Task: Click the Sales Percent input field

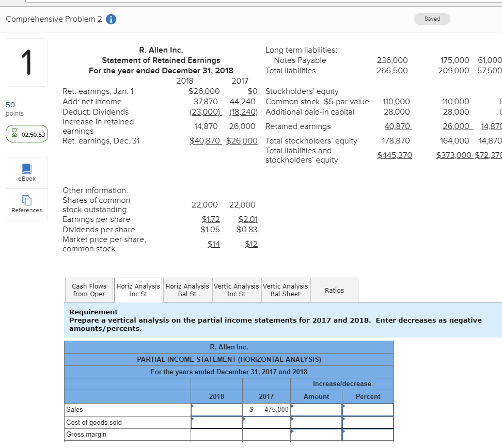Action: pyautogui.click(x=367, y=409)
